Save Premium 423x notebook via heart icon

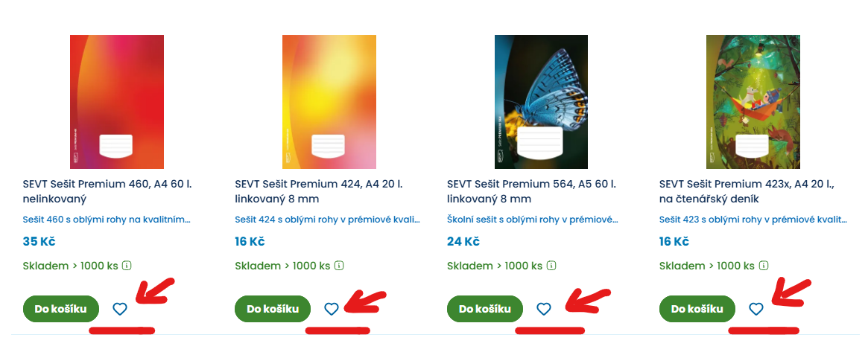point(756,309)
